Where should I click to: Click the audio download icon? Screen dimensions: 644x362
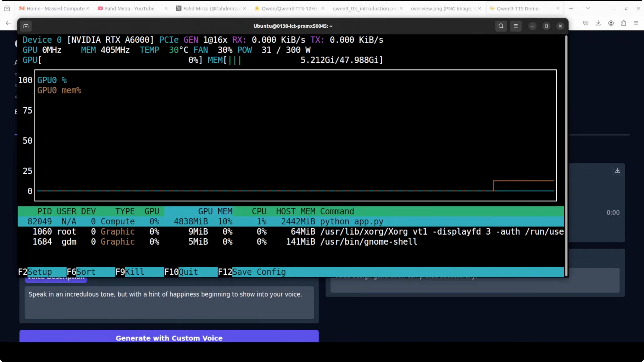[618, 170]
